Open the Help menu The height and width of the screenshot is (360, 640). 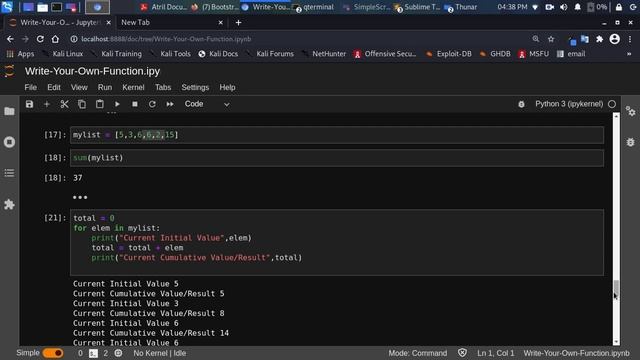coord(227,87)
